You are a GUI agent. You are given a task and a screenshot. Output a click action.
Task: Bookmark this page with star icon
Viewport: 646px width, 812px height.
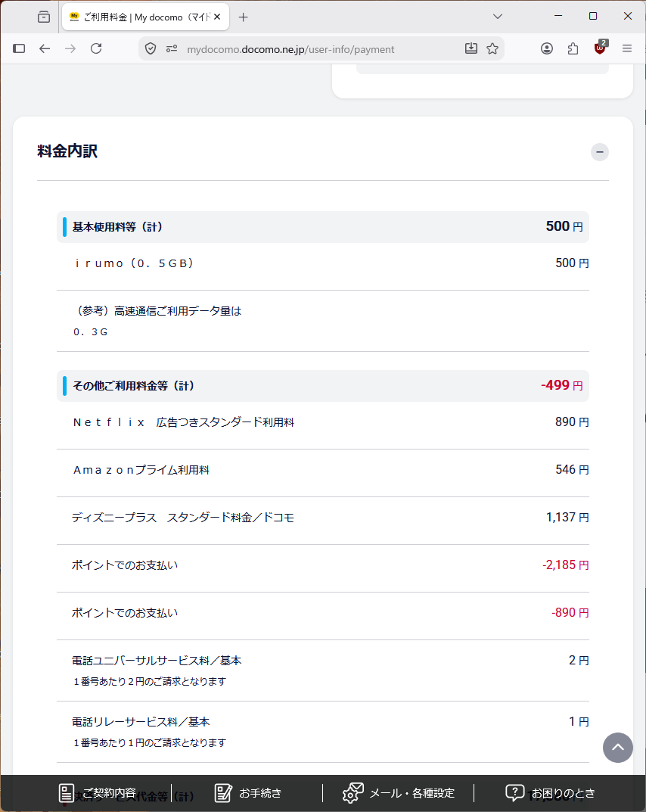tap(492, 48)
